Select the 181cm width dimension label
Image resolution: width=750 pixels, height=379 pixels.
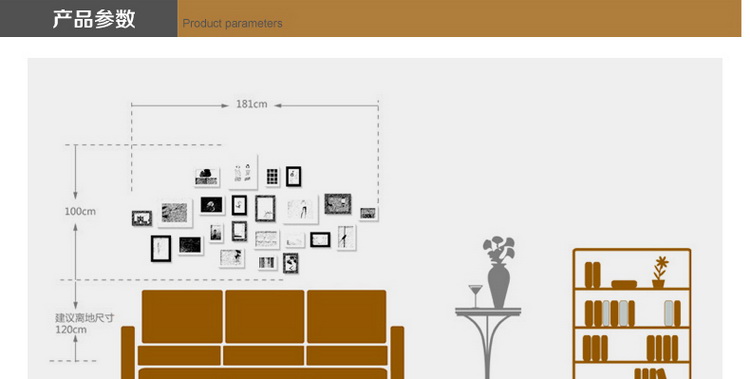[x=252, y=104]
